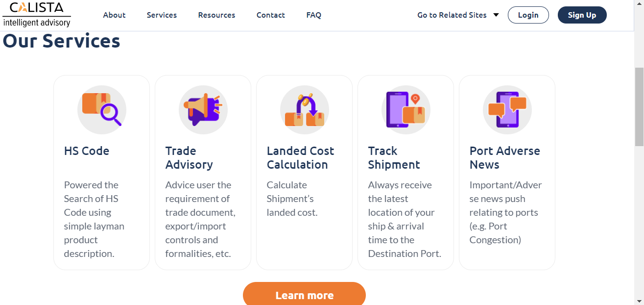The height and width of the screenshot is (305, 644).
Task: Open the FAQ navigation link
Action: [314, 15]
